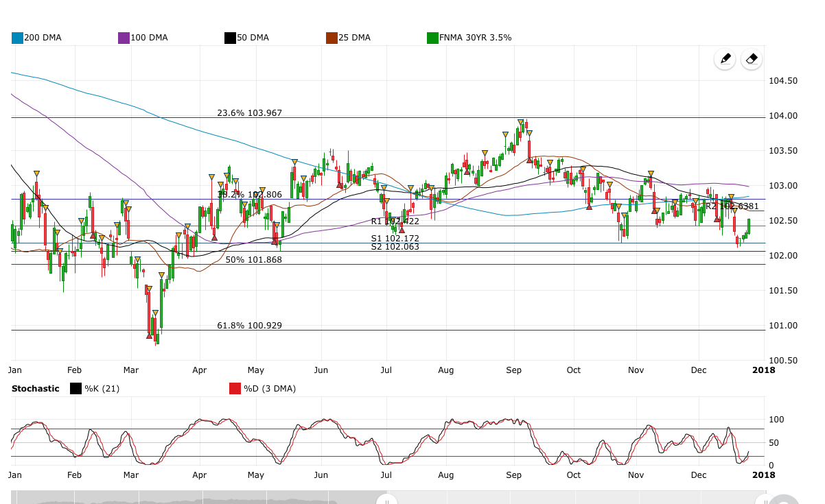Toggle the 25 DMA legend label
The image size is (825, 504).
pos(354,38)
